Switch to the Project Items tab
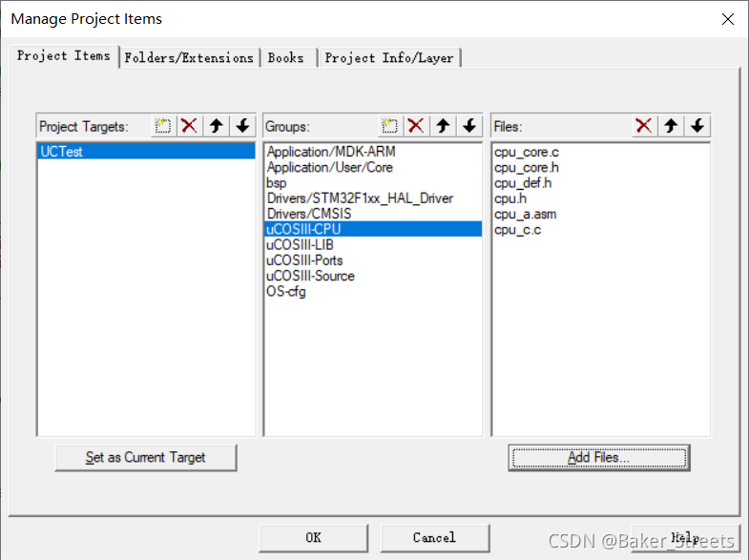 click(64, 56)
